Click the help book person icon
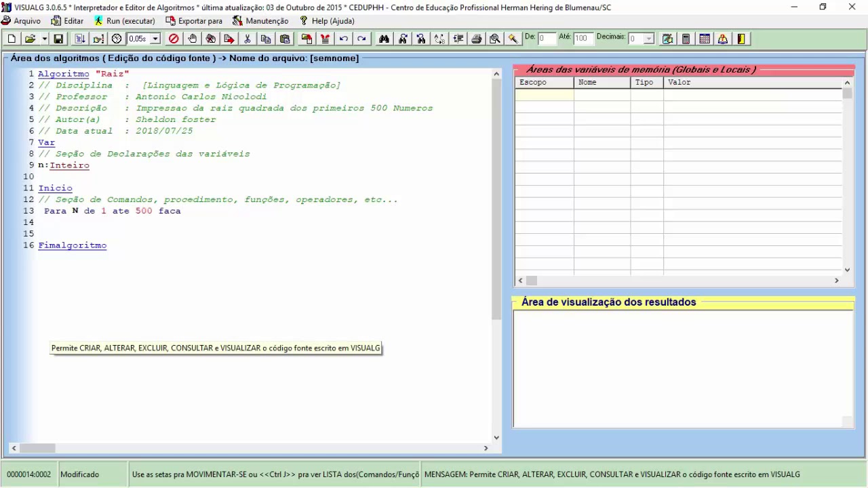This screenshot has width=868, height=488. pos(723,39)
